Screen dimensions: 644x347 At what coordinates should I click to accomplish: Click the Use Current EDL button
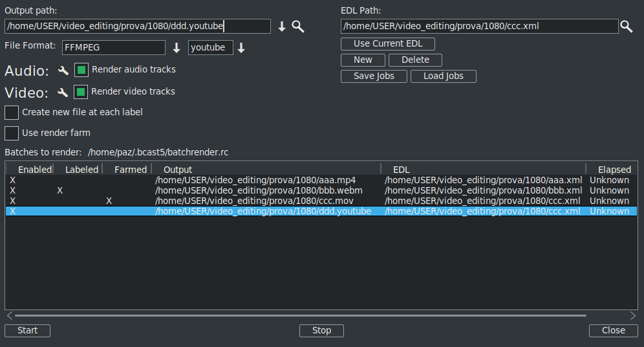tap(388, 44)
